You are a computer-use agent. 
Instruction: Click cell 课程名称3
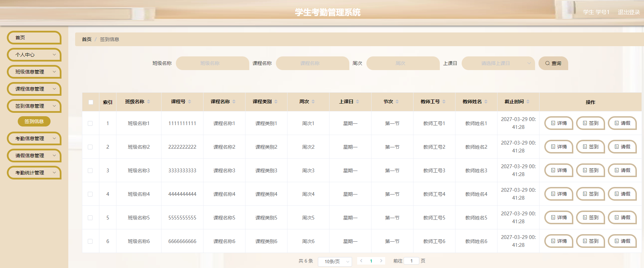click(x=224, y=171)
